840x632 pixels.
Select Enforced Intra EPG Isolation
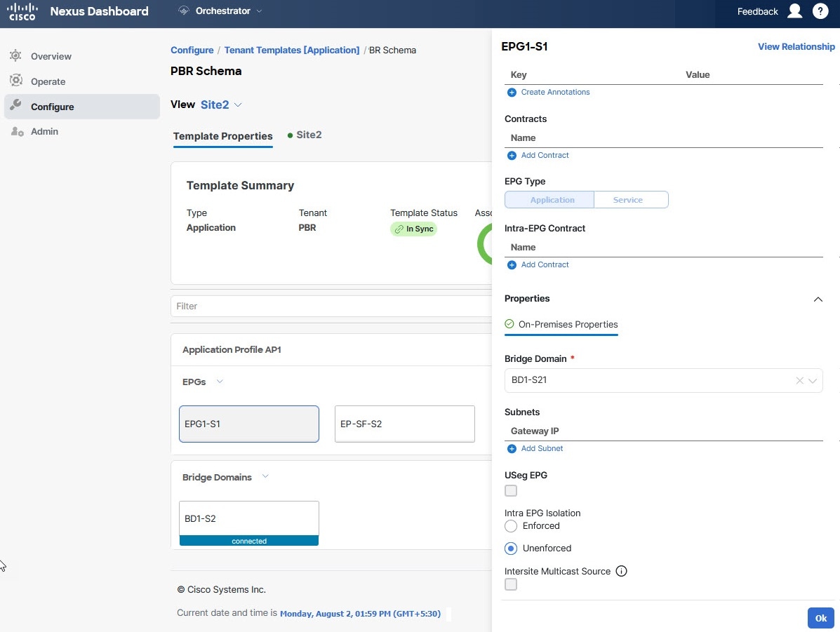point(511,526)
